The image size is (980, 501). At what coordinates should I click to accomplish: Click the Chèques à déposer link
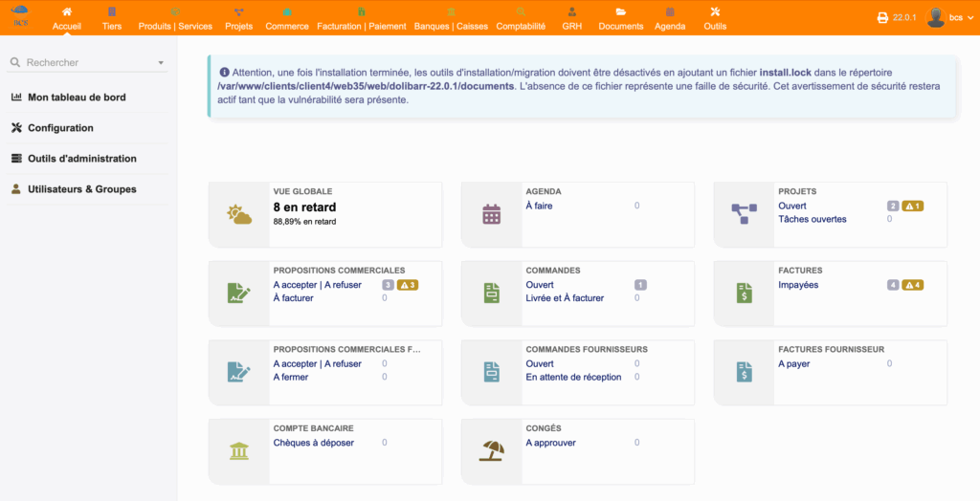313,443
